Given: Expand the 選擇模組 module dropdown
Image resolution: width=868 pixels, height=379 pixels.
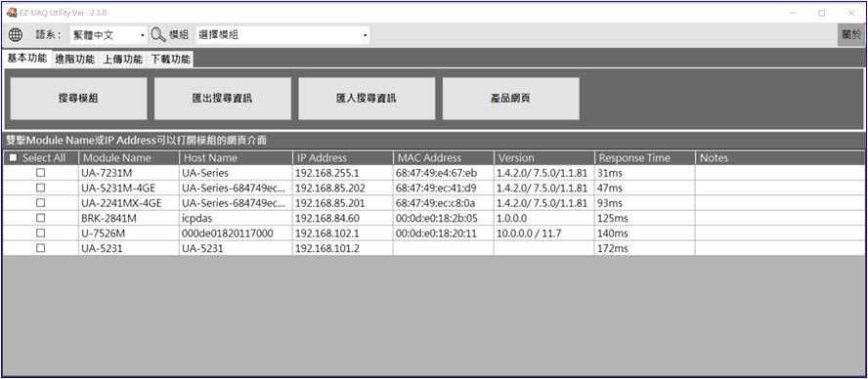Looking at the screenshot, I should pyautogui.click(x=282, y=35).
